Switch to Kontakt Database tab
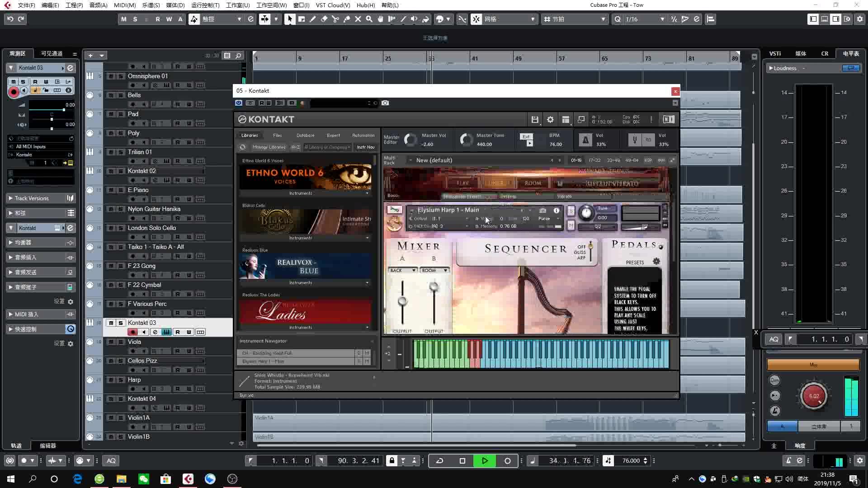Viewport: 868px width, 488px height. (305, 135)
